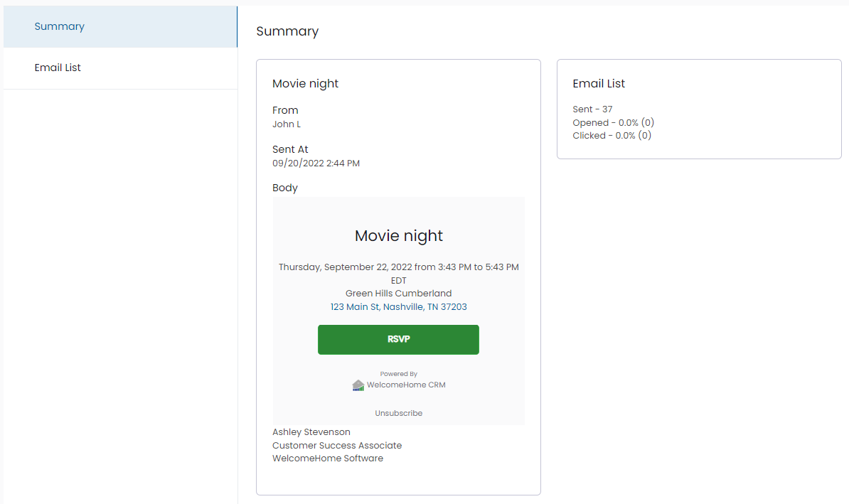Click the Opened - 0.0% (0) statistic

(614, 122)
